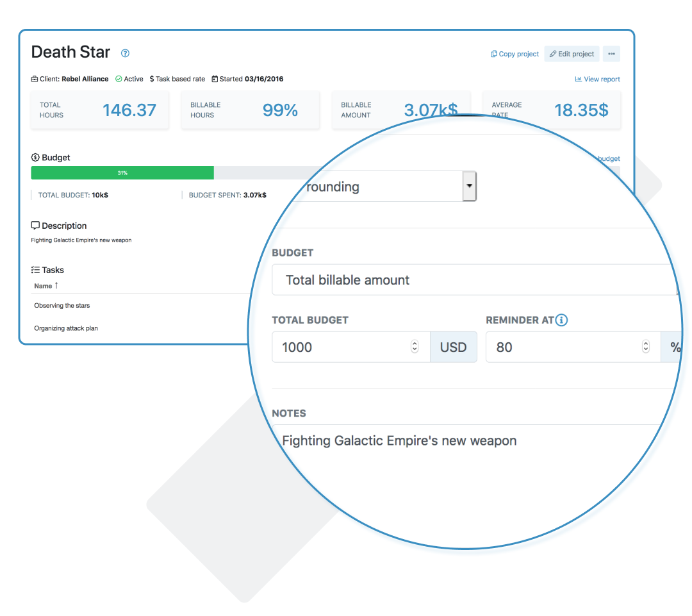692x616 pixels.
Task: Click the Reminder At stepper arrows
Action: [x=646, y=347]
